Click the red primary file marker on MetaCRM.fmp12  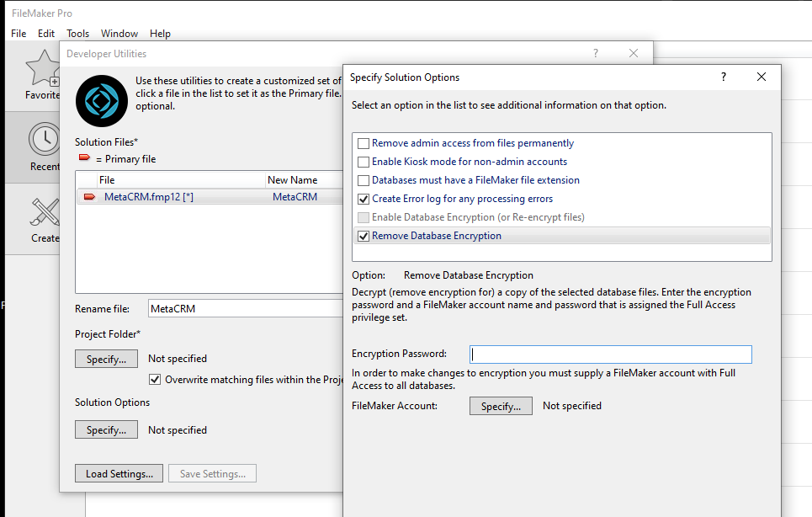(89, 197)
